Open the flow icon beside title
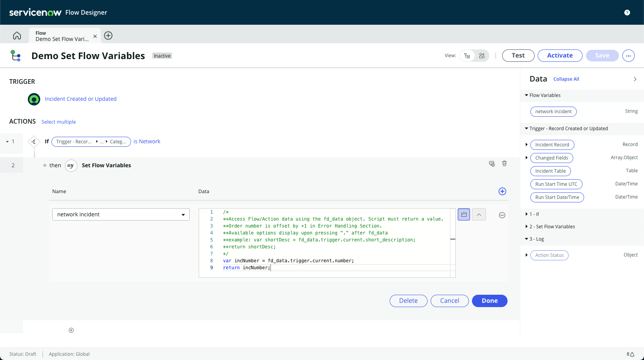The width and height of the screenshot is (644, 360). [15, 56]
